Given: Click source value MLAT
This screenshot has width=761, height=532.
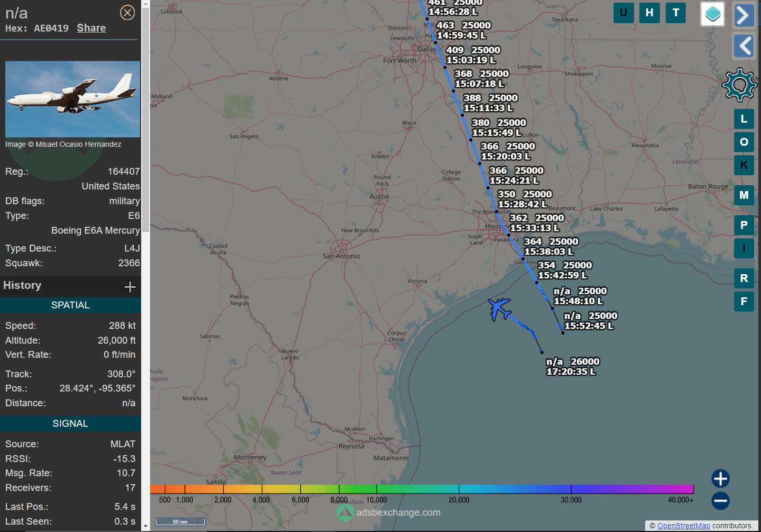Looking at the screenshot, I should (123, 444).
